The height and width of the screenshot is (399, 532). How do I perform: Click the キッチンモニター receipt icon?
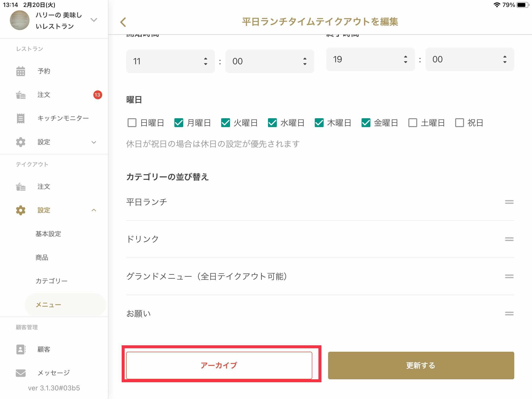(21, 118)
